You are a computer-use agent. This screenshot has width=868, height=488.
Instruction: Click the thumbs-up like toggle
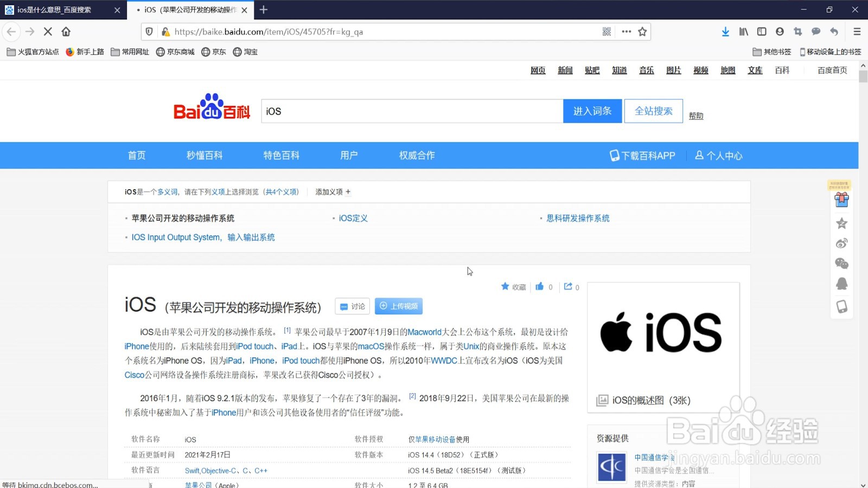point(539,287)
